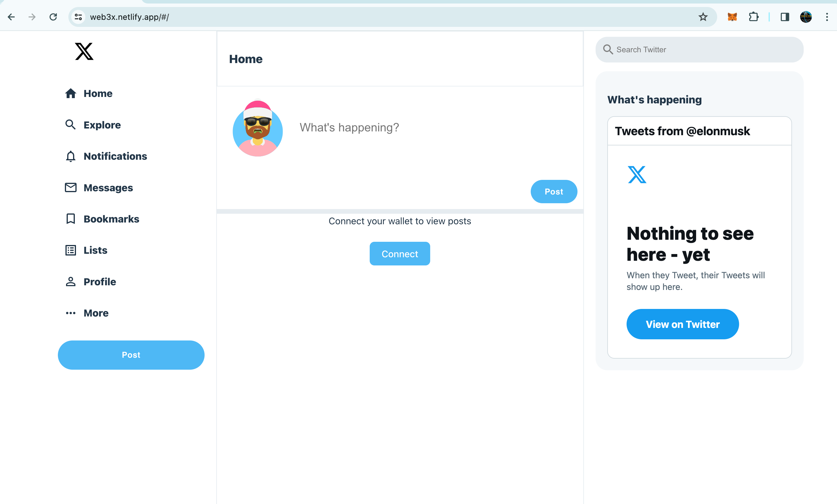Open the Lists icon
The image size is (837, 504).
(x=70, y=250)
